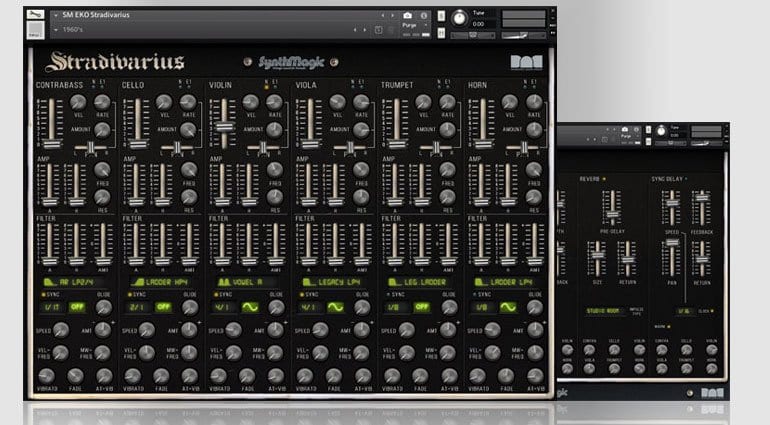Click the Contrabass pan slider
Viewport: 770px width, 425px height.
(x=91, y=147)
